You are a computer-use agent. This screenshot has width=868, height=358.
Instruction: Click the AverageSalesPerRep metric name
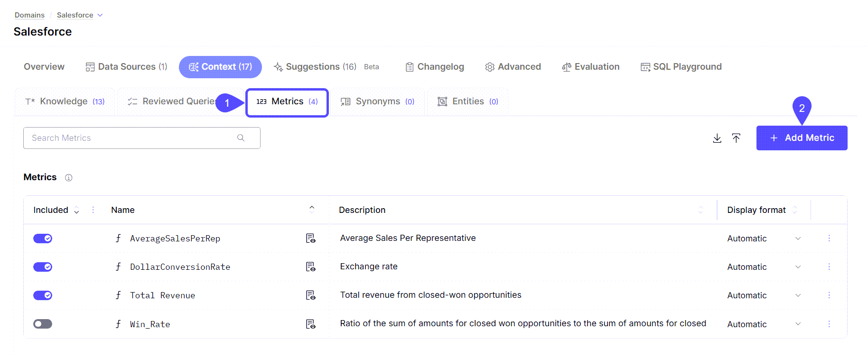point(175,239)
